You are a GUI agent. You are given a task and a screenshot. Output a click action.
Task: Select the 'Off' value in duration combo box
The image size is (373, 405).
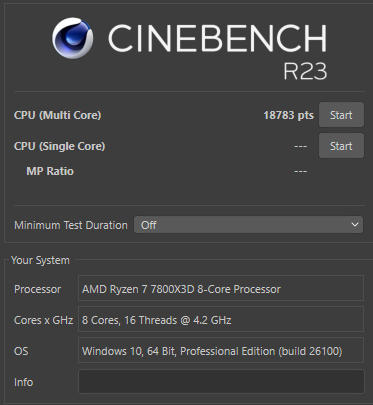148,225
